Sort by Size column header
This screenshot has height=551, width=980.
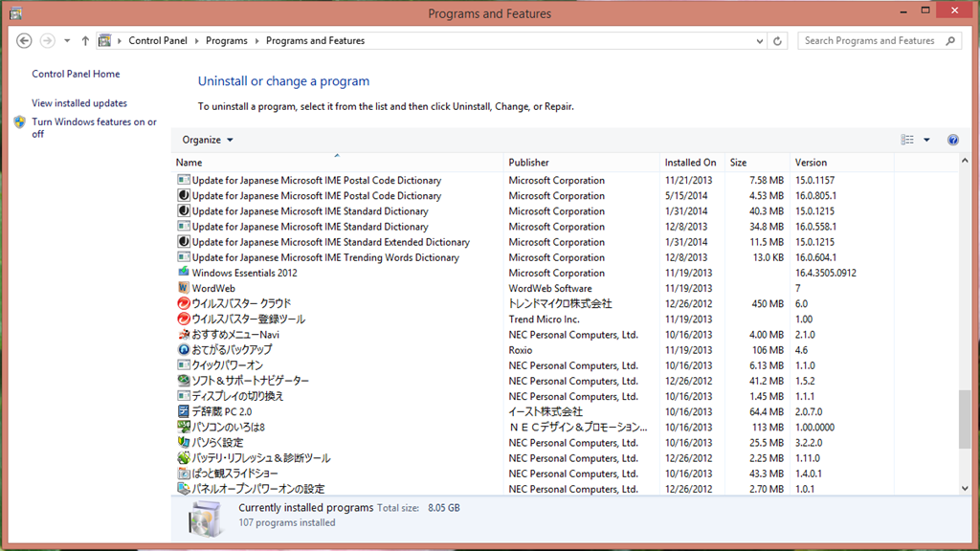[758, 163]
